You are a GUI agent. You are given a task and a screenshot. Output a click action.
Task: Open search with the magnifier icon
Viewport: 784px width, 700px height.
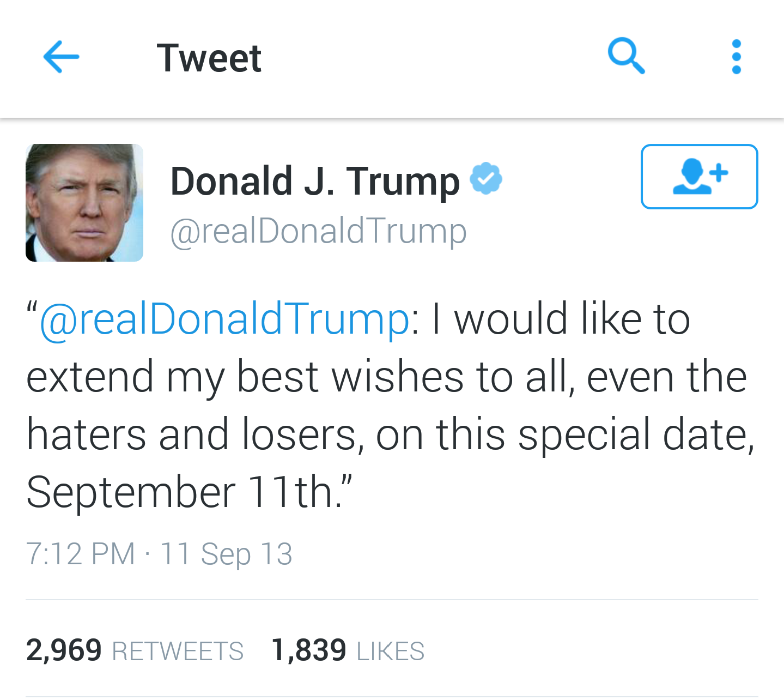pos(626,56)
